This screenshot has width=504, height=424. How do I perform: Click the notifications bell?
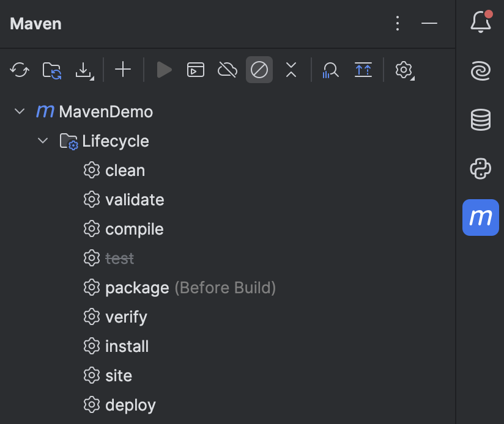481,21
